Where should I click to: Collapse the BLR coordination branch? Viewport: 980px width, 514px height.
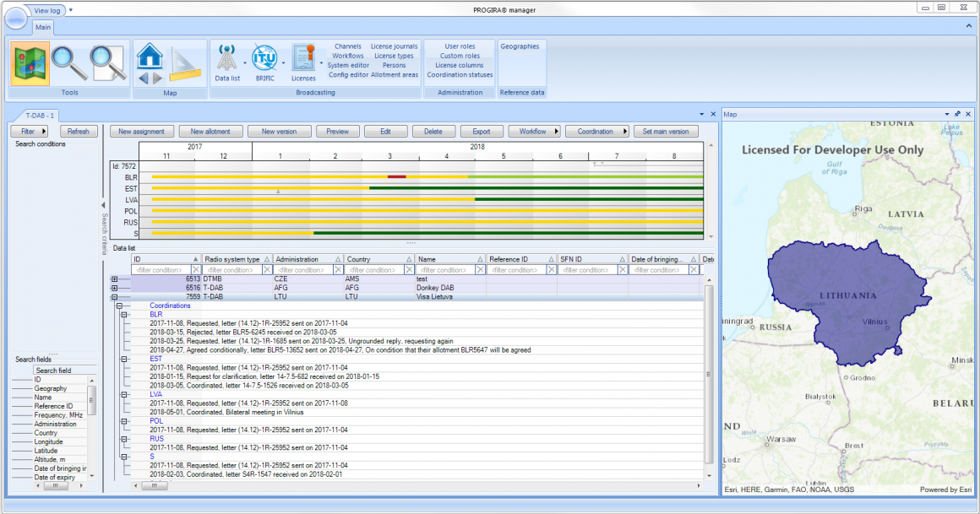tap(123, 315)
